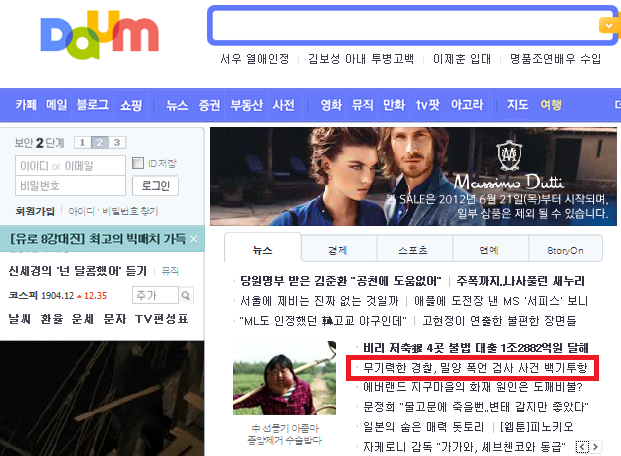The height and width of the screenshot is (456, 621).
Task: Switch to the 뉴스 content tab
Action: click(263, 250)
